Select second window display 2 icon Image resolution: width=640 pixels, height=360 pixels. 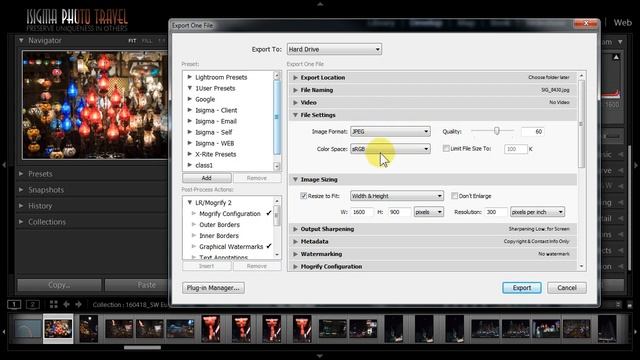click(33, 304)
